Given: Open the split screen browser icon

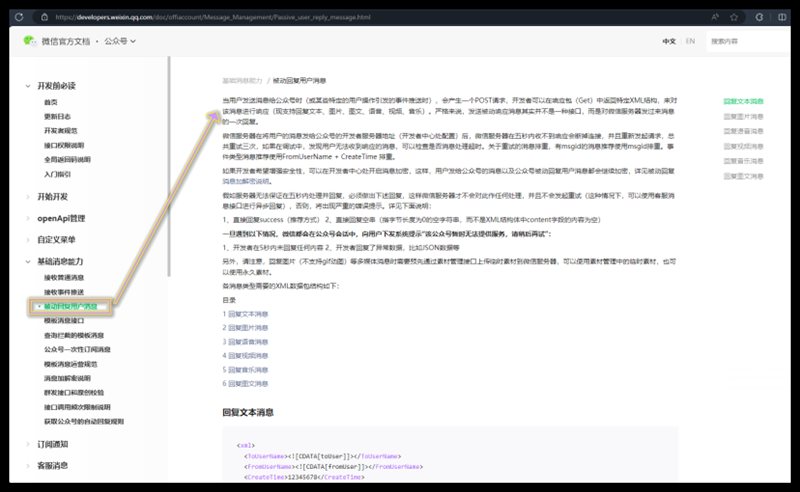Looking at the screenshot, I should (x=782, y=17).
